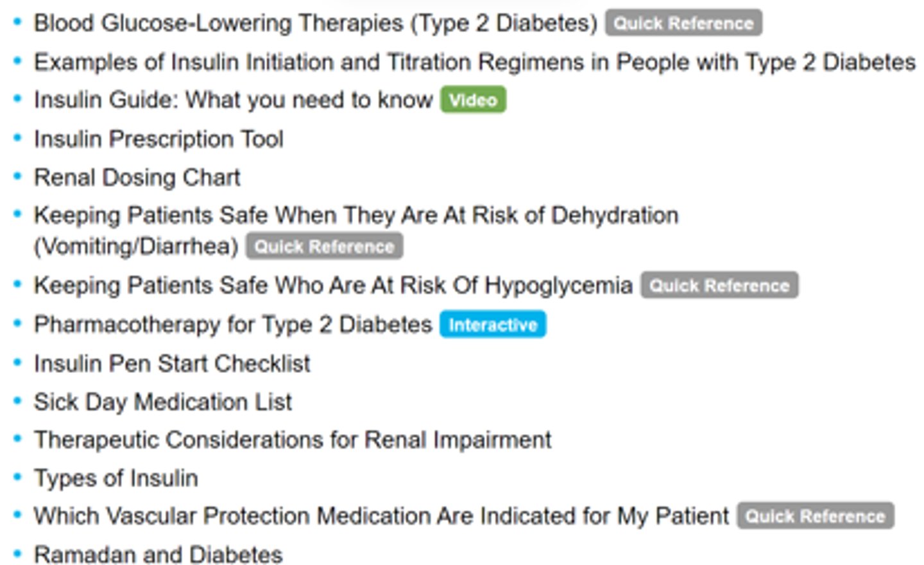The width and height of the screenshot is (924, 565).
Task: View the Insulin Pen Start Checklist
Action: (172, 363)
